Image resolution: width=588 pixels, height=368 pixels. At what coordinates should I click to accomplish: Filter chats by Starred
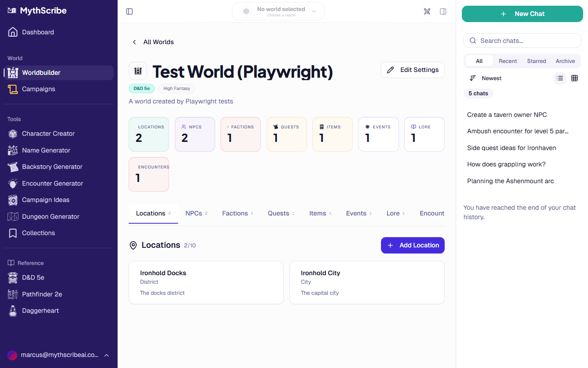point(537,61)
